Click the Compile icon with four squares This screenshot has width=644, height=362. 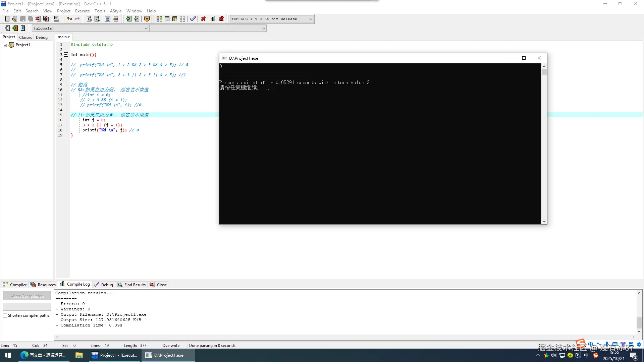pos(159,19)
